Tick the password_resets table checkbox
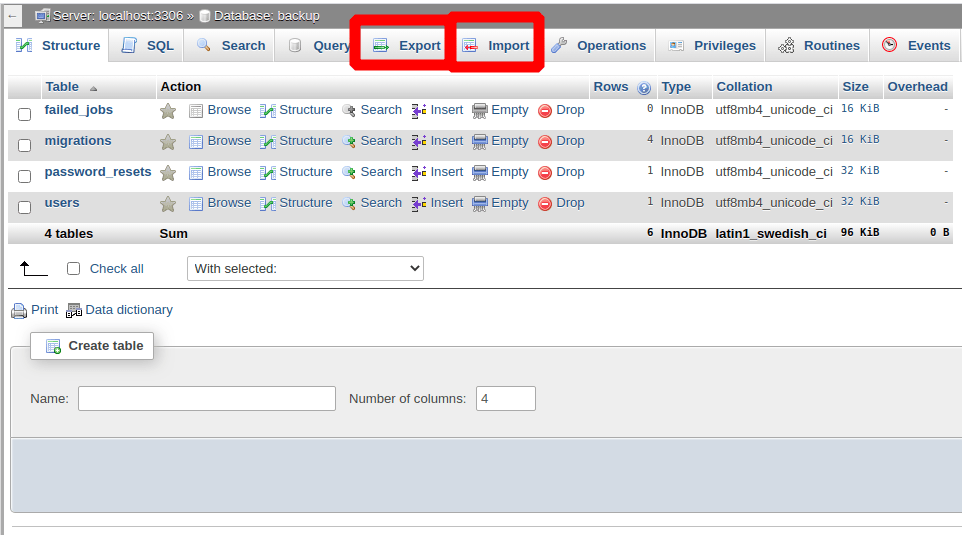Viewport: 962px width, 535px height. [25, 177]
